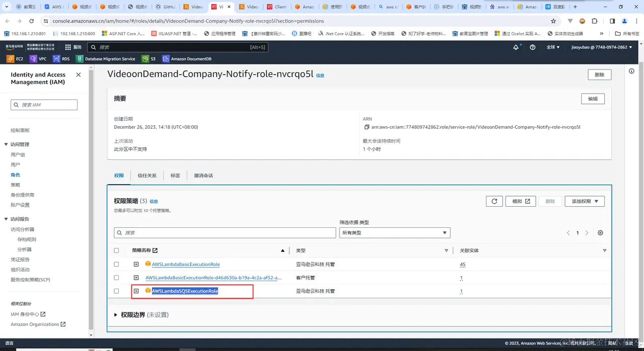Open the AWS help question-mark icon
Viewport: 644px width, 351px height.
point(533,47)
